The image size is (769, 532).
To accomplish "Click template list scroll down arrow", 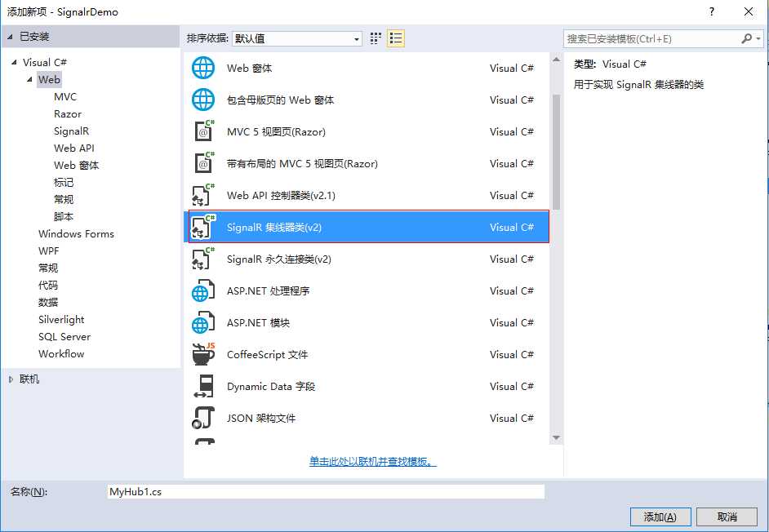I will (556, 437).
